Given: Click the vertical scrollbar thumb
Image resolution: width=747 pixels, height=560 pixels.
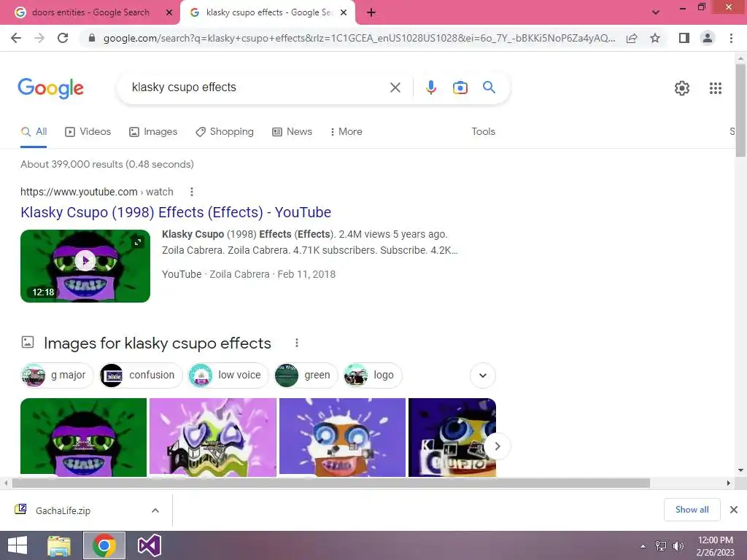Looking at the screenshot, I should 740,109.
